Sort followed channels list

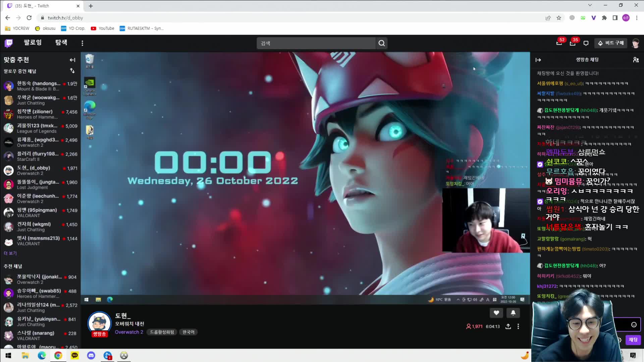click(72, 71)
